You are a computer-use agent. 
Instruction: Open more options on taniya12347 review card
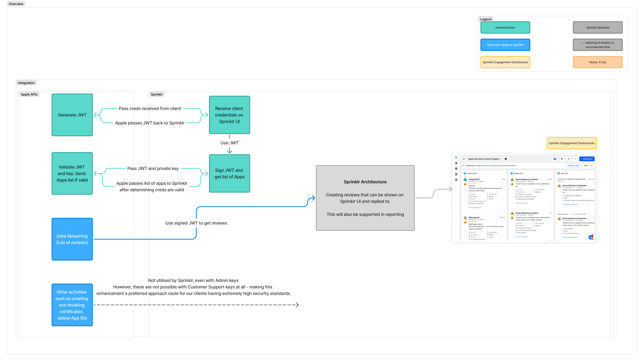click(504, 211)
